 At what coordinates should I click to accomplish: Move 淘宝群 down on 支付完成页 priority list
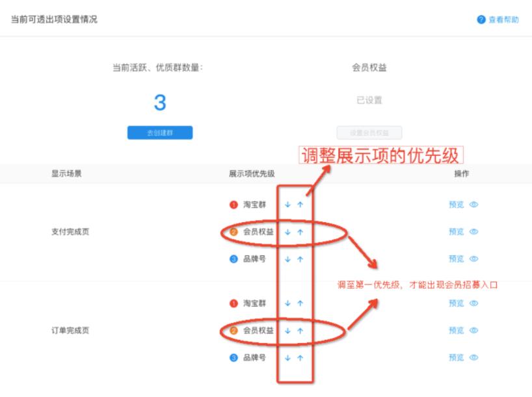288,205
